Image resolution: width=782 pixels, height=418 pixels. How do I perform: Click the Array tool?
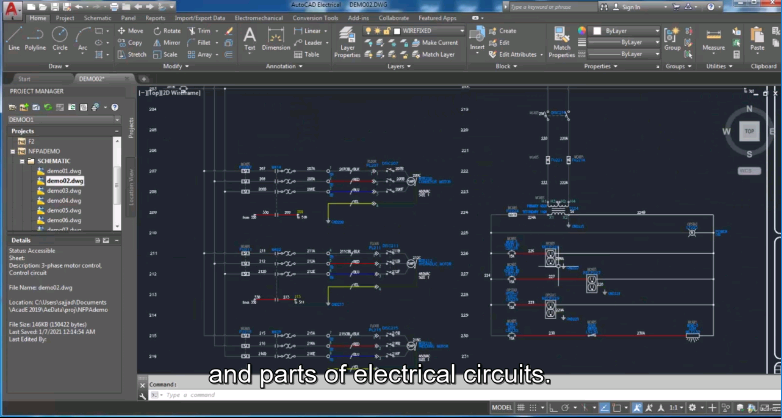coord(200,54)
